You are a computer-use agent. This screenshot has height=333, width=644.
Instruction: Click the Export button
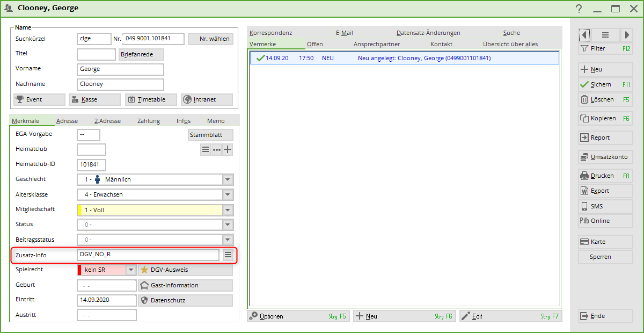[605, 191]
